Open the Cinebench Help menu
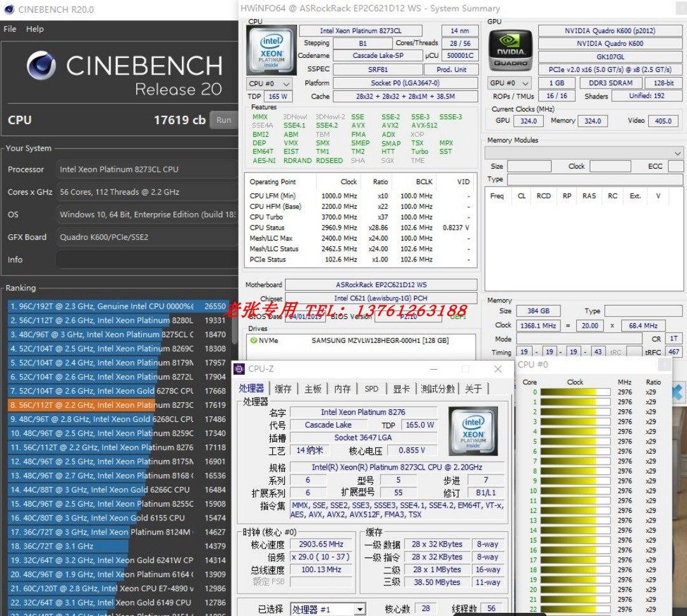Viewport: 687px width, 616px height. coord(36,29)
